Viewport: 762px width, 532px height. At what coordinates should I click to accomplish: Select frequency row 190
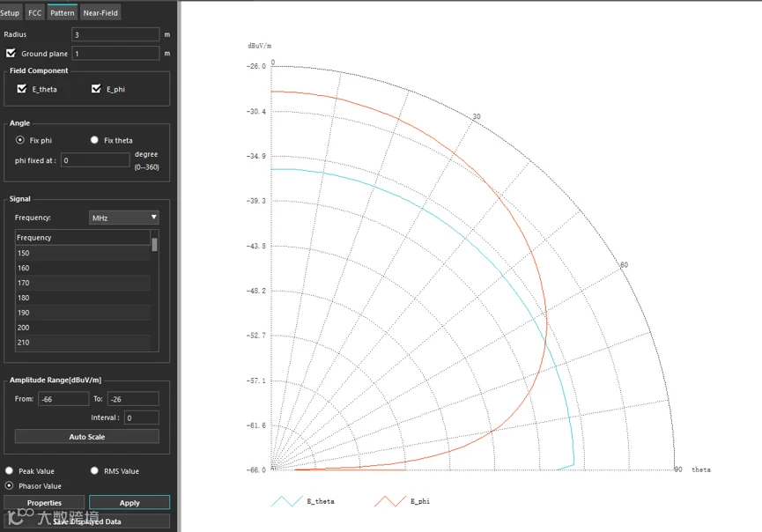pyautogui.click(x=83, y=313)
